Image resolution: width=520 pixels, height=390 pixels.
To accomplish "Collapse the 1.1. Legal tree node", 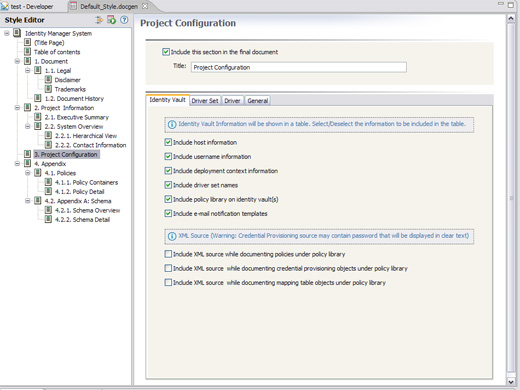I will coord(28,70).
